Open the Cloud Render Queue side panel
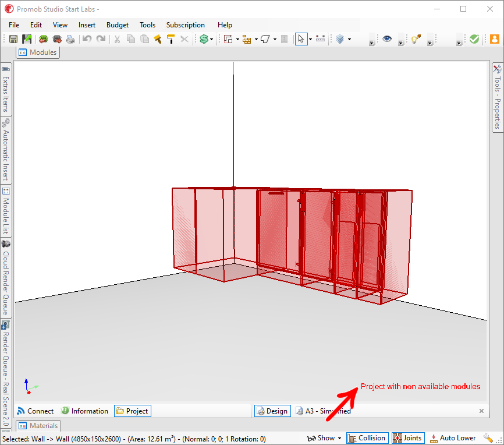 point(6,278)
